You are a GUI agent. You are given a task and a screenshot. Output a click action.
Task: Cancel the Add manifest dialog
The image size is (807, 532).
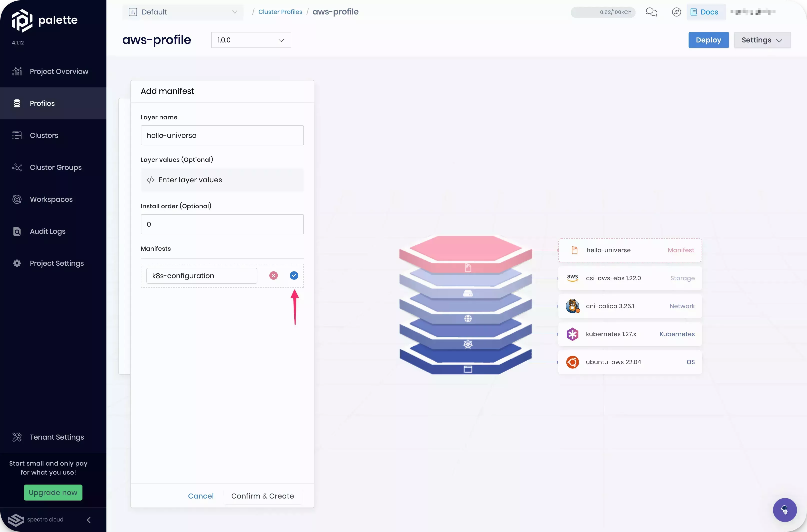click(x=201, y=496)
